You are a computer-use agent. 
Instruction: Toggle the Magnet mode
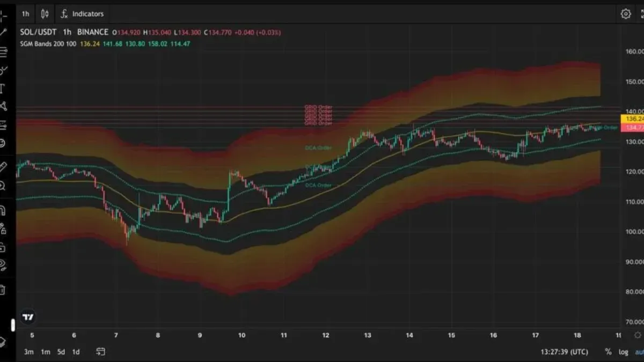3,210
